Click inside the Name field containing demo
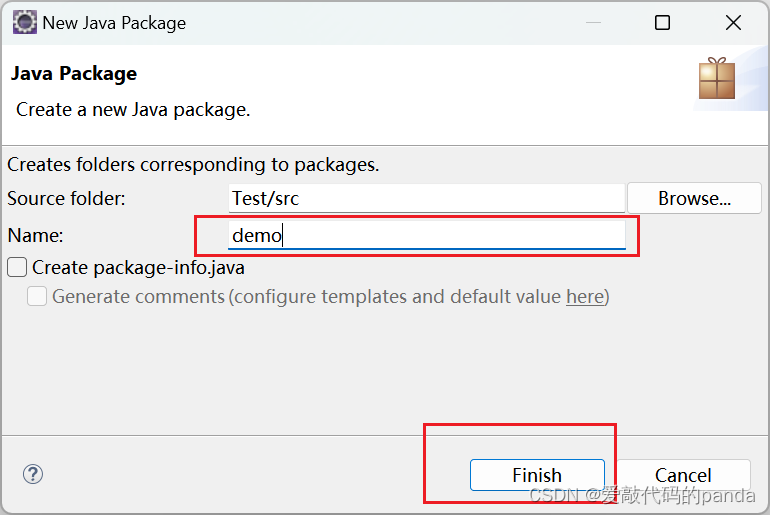The width and height of the screenshot is (770, 515). [426, 235]
